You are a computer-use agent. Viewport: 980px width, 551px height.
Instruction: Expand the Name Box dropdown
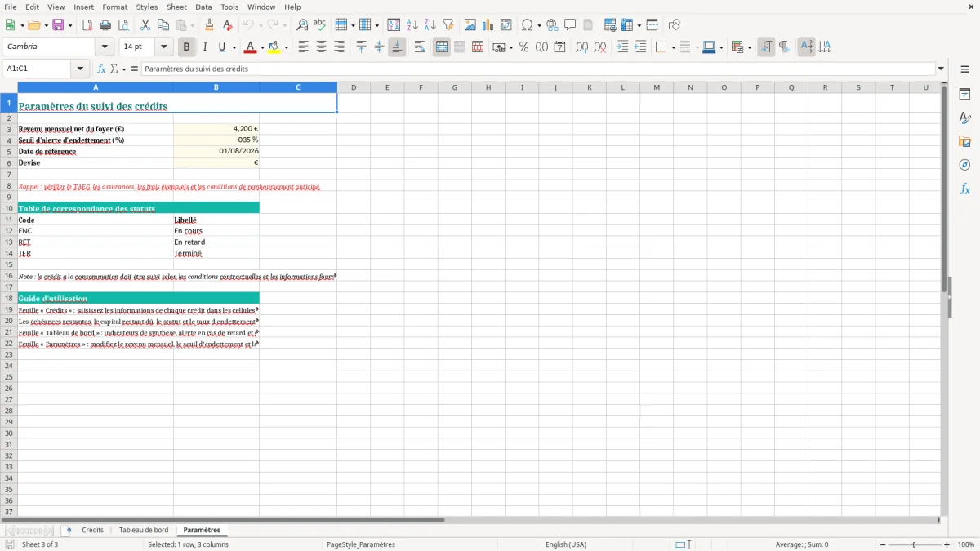coord(80,69)
